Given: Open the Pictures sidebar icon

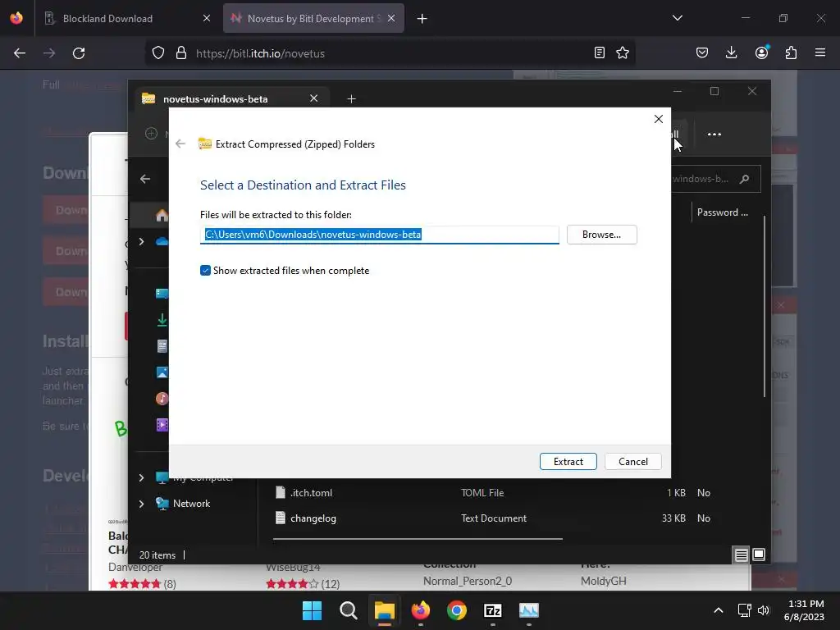Looking at the screenshot, I should pos(162,372).
